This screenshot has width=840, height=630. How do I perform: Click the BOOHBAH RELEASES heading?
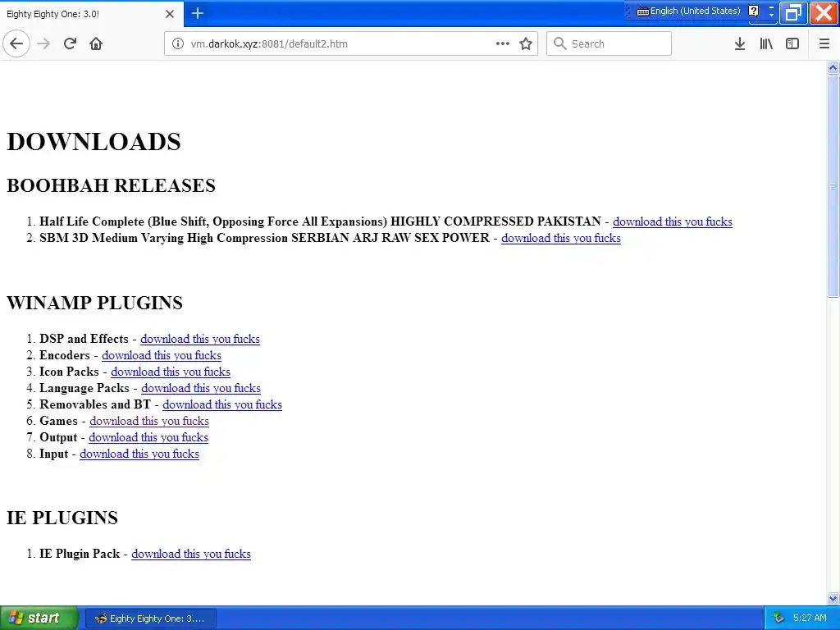coord(111,185)
